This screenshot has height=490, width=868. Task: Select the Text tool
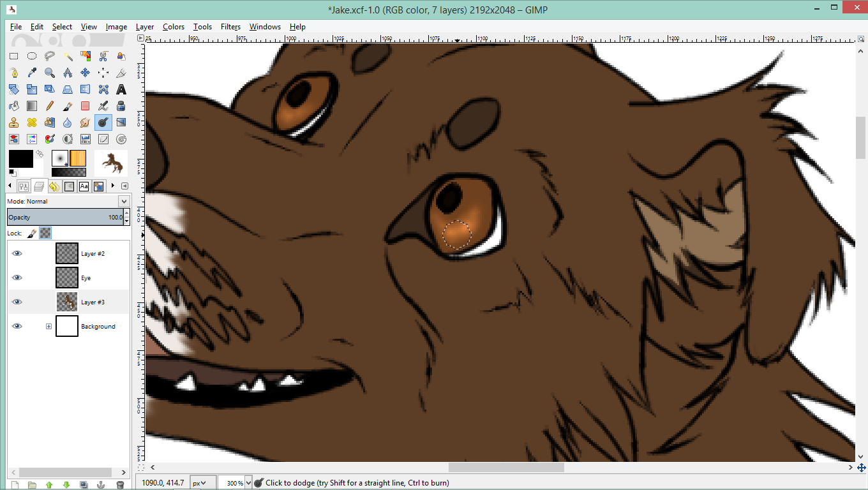tap(121, 89)
